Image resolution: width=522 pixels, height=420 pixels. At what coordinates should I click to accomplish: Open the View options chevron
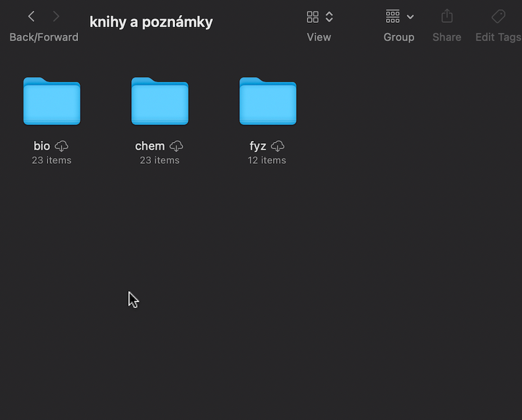pos(328,17)
